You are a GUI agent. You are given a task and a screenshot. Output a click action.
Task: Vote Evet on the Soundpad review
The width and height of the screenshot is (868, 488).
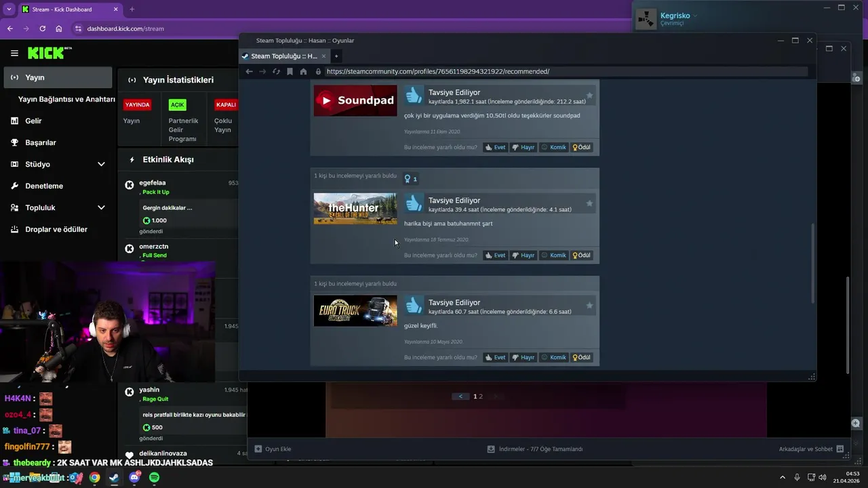coord(495,147)
